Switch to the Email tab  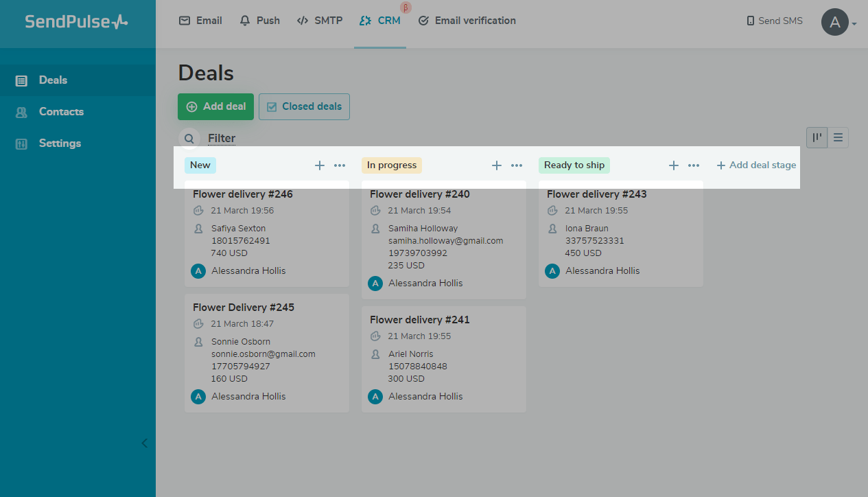coord(200,21)
